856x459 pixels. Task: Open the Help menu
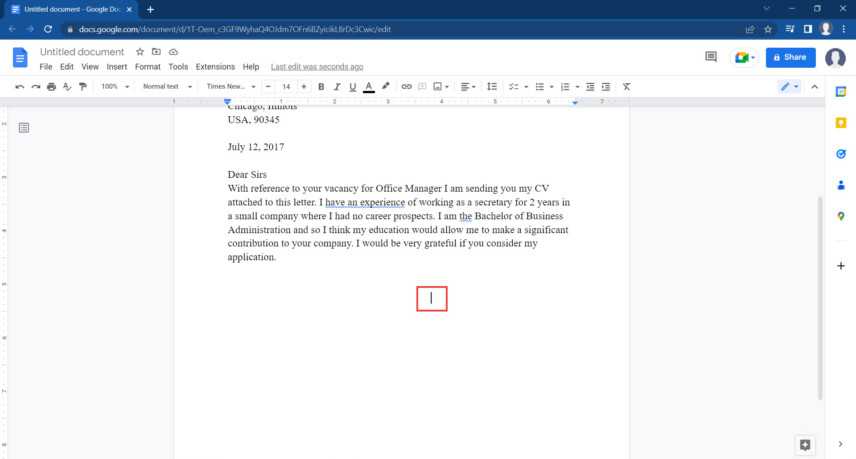pos(251,67)
